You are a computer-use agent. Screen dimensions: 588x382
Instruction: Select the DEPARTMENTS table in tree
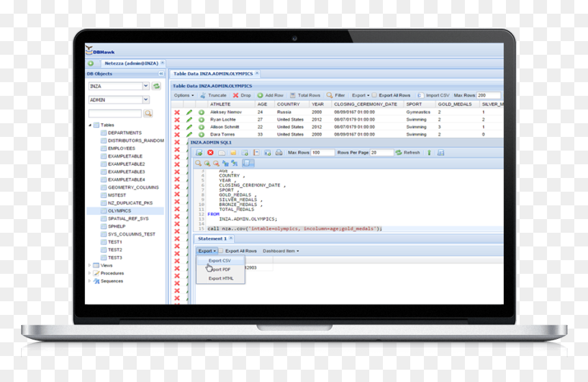pyautogui.click(x=124, y=133)
